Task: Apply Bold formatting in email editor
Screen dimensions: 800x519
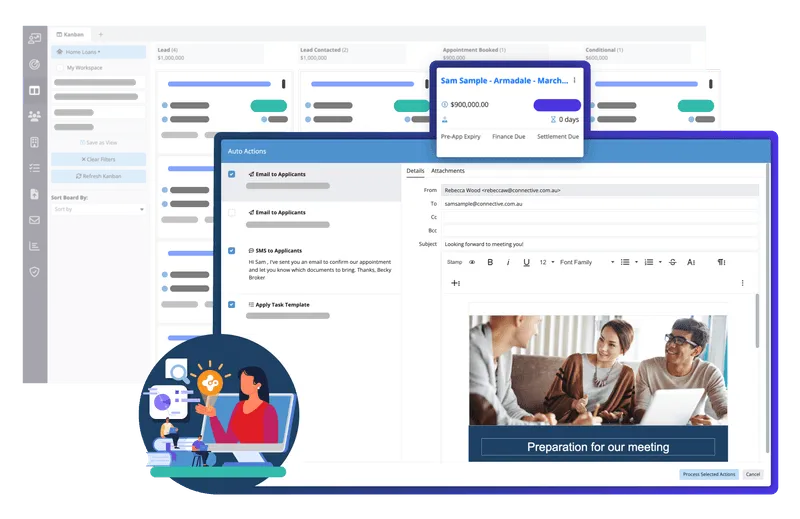Action: (490, 262)
